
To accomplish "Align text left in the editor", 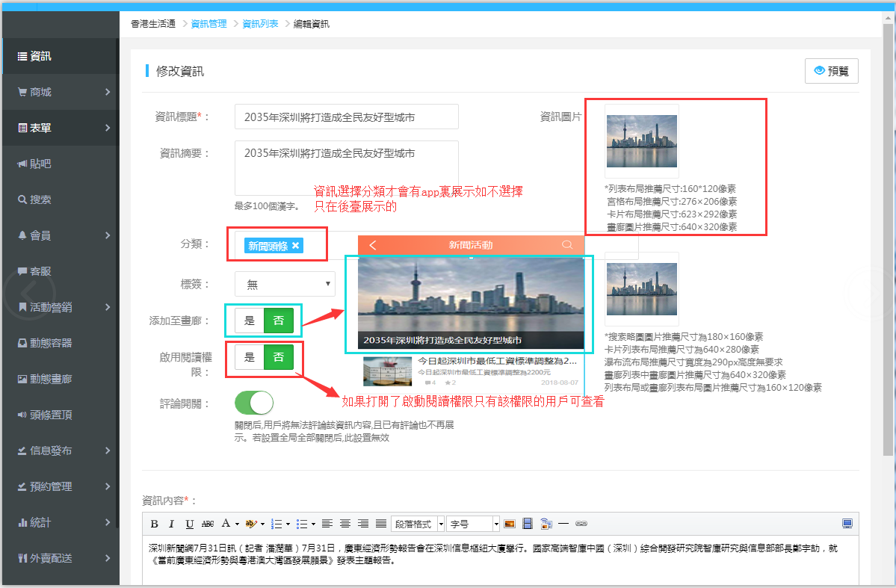I will pos(327,524).
